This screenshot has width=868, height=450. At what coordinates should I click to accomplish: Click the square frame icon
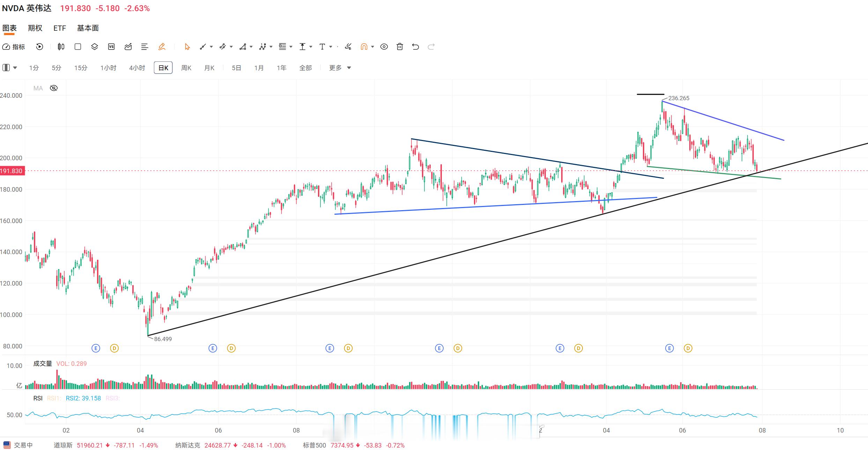click(78, 47)
